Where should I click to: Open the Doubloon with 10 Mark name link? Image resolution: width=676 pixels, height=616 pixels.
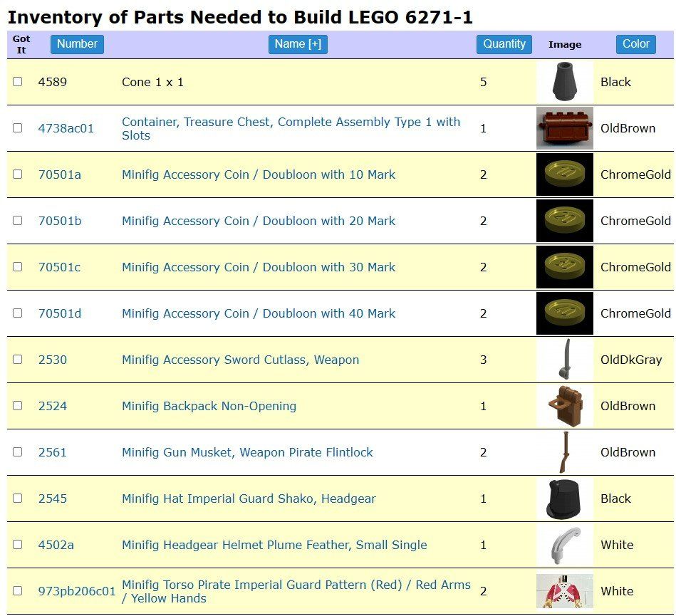click(x=259, y=174)
